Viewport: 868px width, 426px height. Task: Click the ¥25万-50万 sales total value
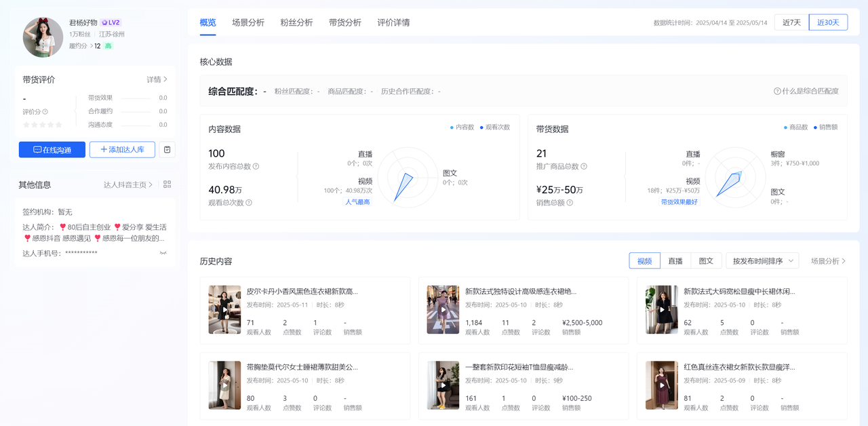click(559, 189)
